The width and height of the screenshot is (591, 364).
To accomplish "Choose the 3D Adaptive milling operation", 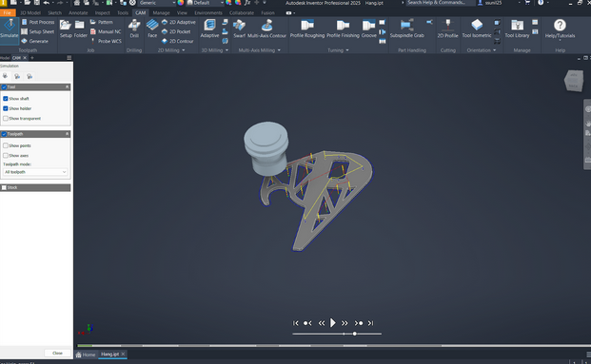I will pyautogui.click(x=209, y=29).
